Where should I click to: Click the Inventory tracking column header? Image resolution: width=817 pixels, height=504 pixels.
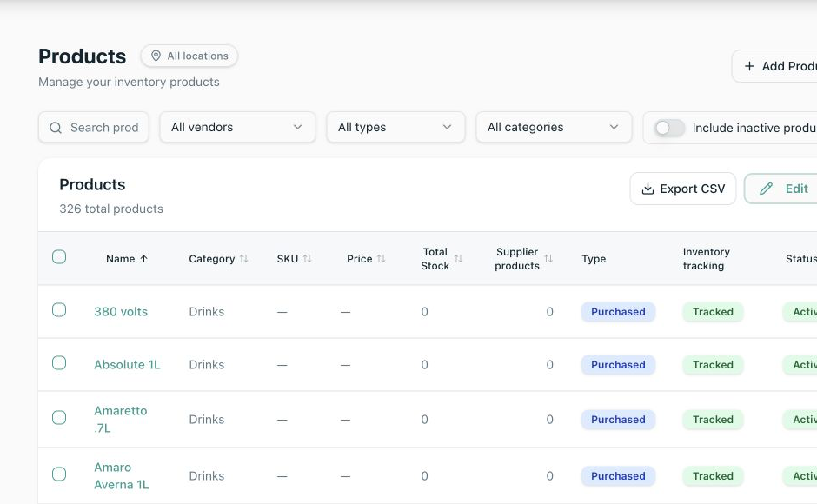click(x=706, y=258)
